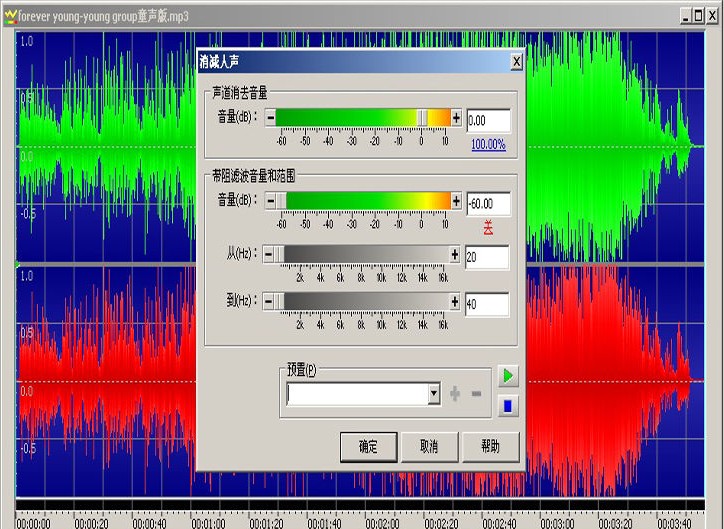Click minus button of 到(Hz) slider
Image resolution: width=724 pixels, height=529 pixels.
[x=268, y=302]
